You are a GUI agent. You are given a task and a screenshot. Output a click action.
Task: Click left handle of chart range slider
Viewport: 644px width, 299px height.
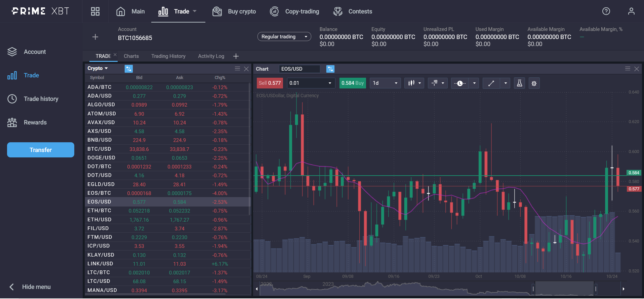pyautogui.click(x=533, y=289)
